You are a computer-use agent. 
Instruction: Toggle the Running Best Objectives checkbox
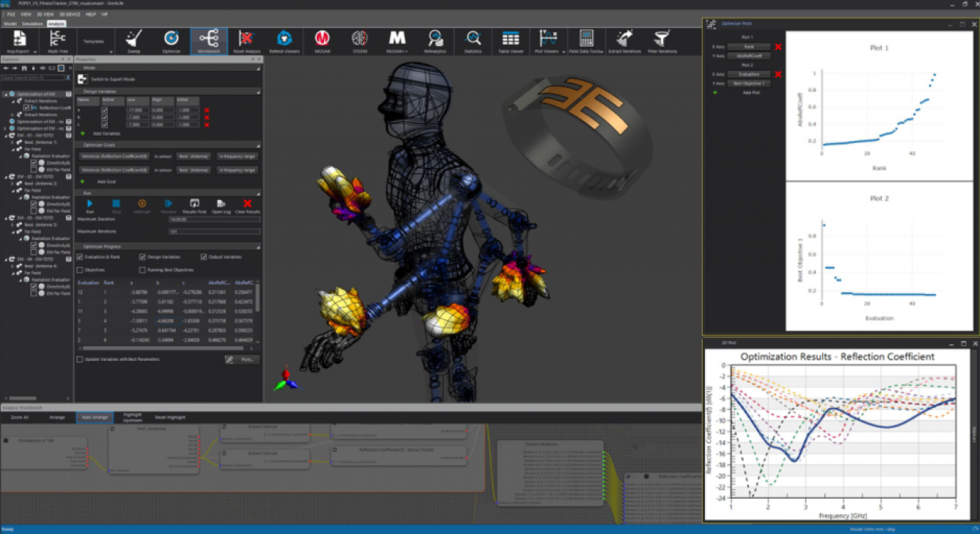point(142,268)
